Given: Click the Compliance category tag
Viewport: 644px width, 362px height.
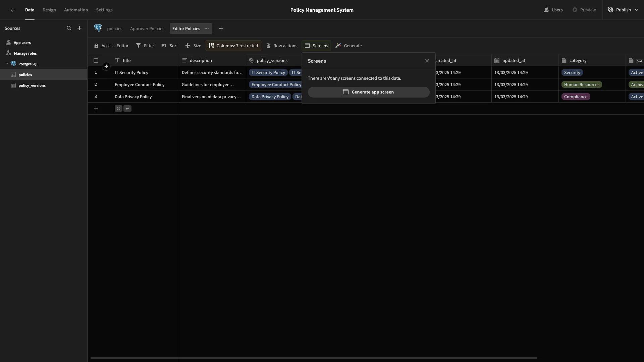Looking at the screenshot, I should point(576,97).
